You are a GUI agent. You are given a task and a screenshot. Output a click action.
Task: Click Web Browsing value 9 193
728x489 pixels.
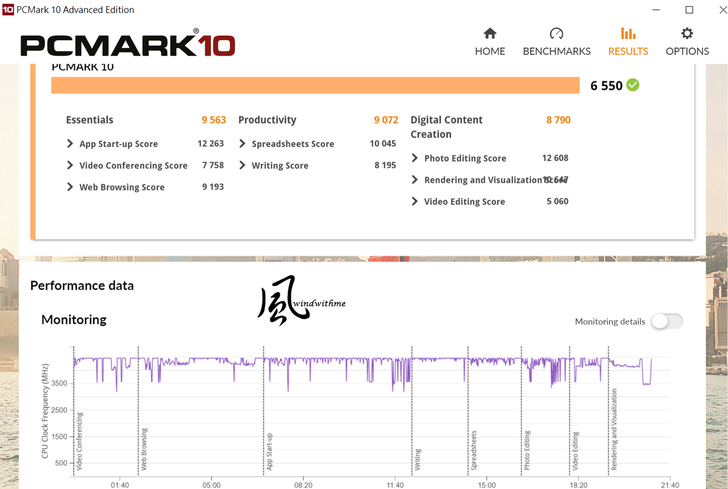[x=213, y=187]
